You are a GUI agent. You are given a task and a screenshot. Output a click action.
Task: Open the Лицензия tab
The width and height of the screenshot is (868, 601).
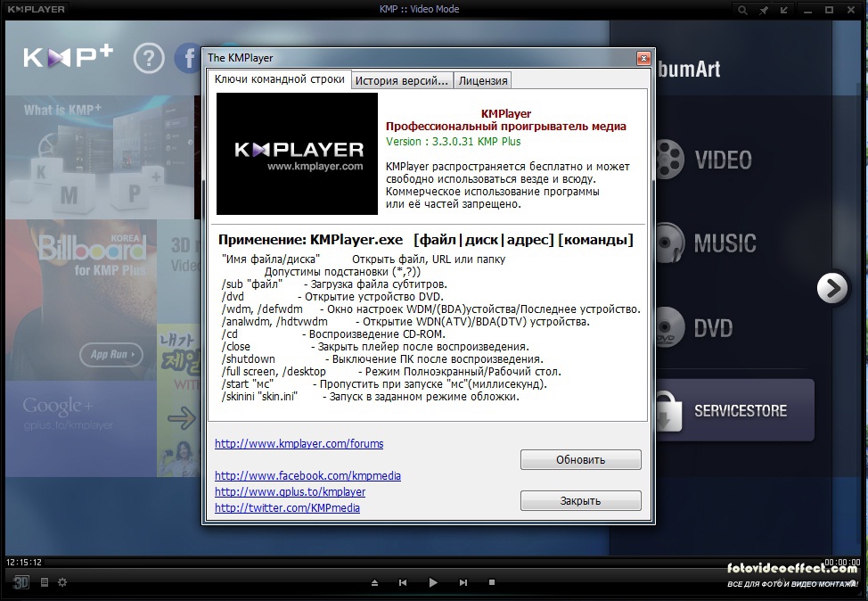pos(483,81)
